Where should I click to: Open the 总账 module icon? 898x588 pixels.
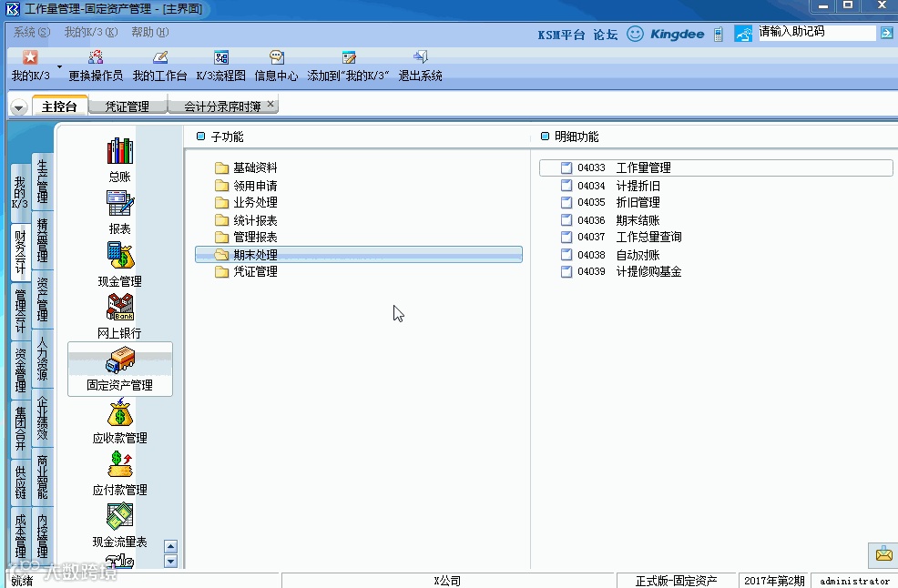point(119,152)
